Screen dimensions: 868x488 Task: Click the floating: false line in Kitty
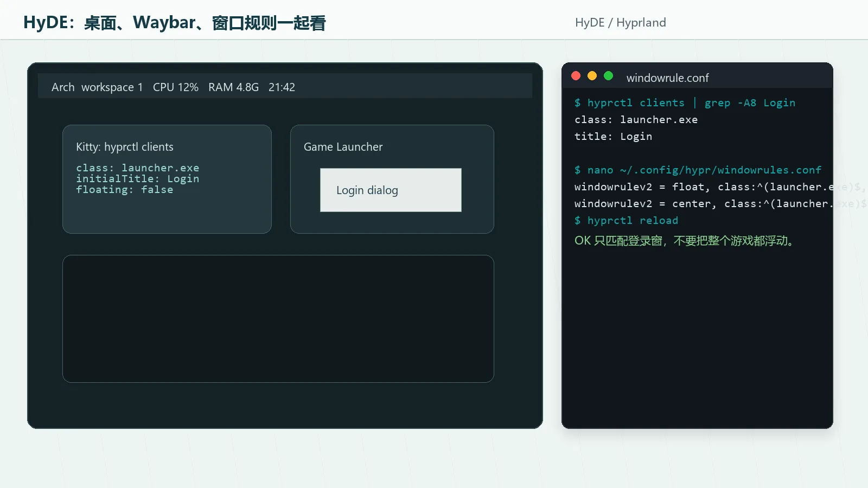125,190
